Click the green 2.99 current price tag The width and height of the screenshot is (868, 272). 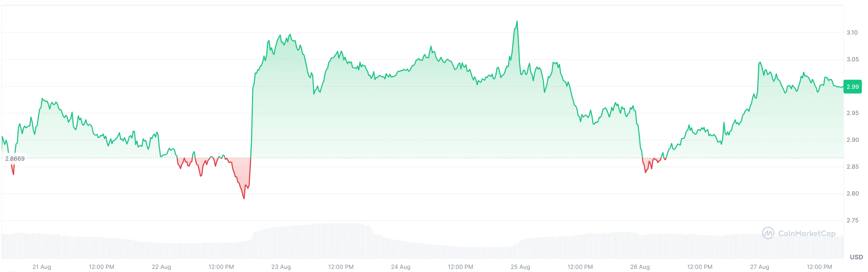pyautogui.click(x=853, y=87)
